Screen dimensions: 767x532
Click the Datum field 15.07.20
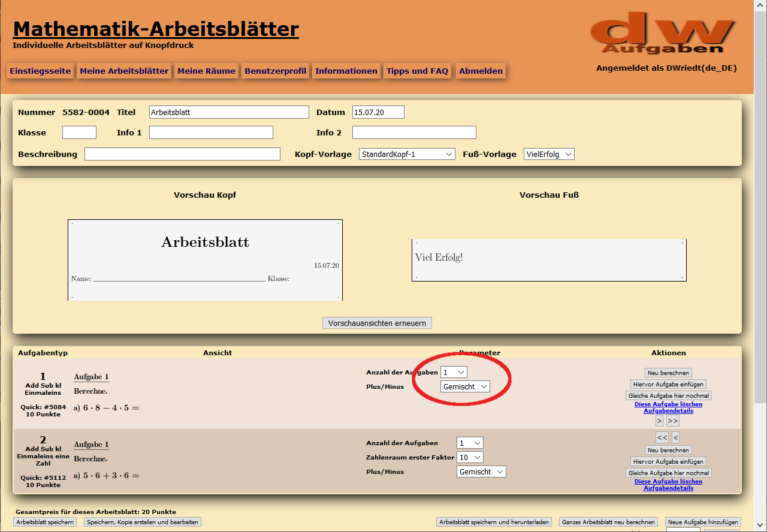(378, 112)
